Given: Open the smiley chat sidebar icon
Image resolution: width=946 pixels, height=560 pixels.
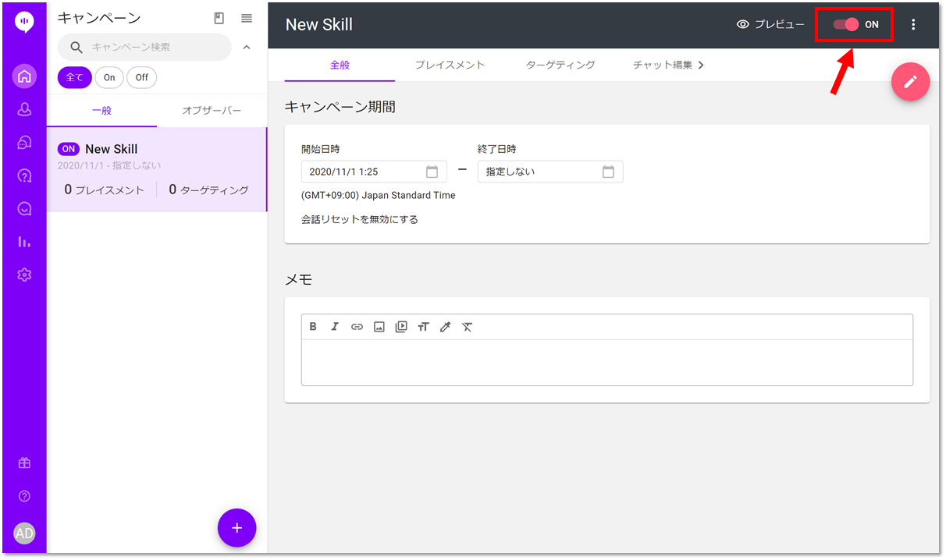Looking at the screenshot, I should [24, 208].
